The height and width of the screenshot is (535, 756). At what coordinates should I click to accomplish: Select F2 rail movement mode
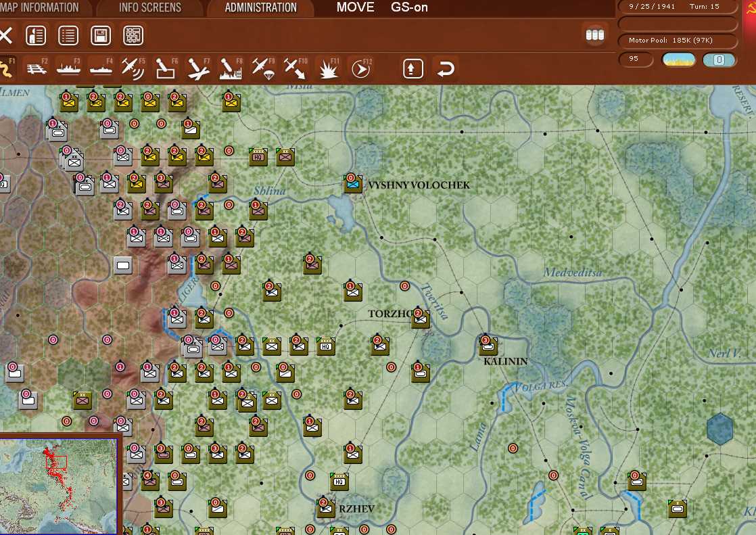pyautogui.click(x=37, y=68)
